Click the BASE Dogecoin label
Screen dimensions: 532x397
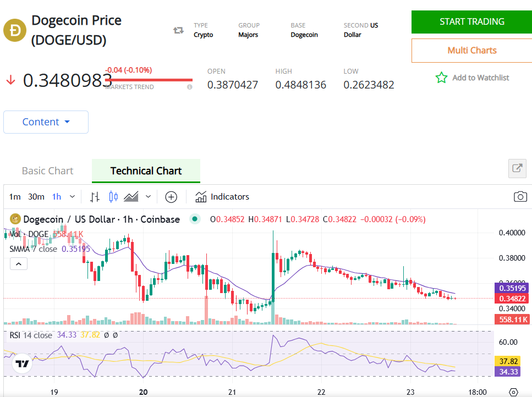coord(304,30)
